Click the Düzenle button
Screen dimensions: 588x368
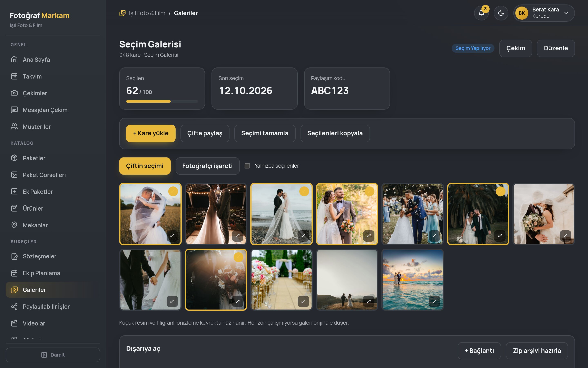click(556, 48)
